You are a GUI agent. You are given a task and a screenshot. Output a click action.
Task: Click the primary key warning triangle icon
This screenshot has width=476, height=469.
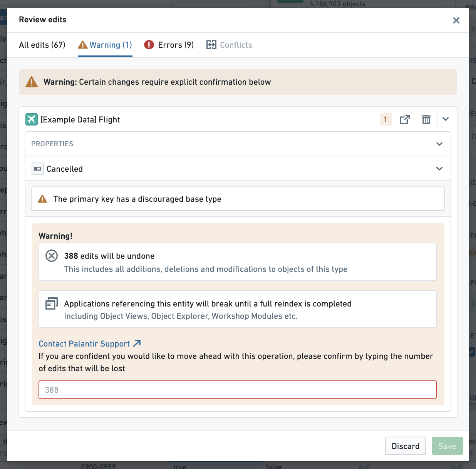(x=42, y=199)
